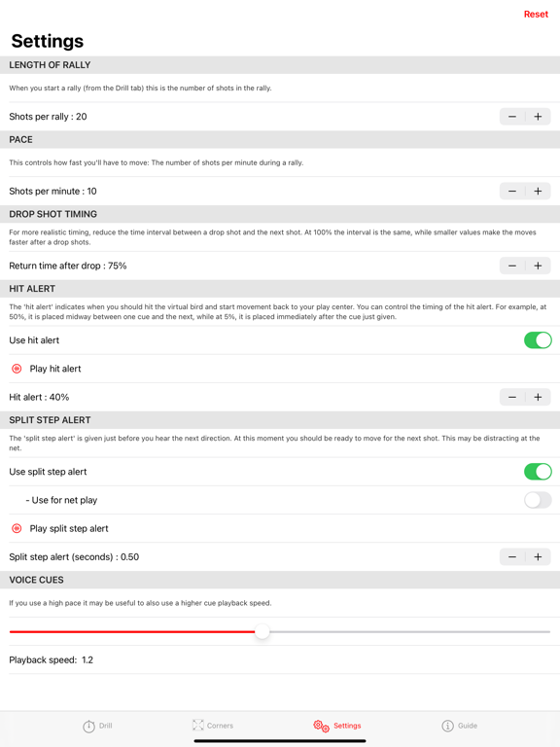Disable the Use split step alert switch
Screen dimensions: 560x747
coord(538,472)
